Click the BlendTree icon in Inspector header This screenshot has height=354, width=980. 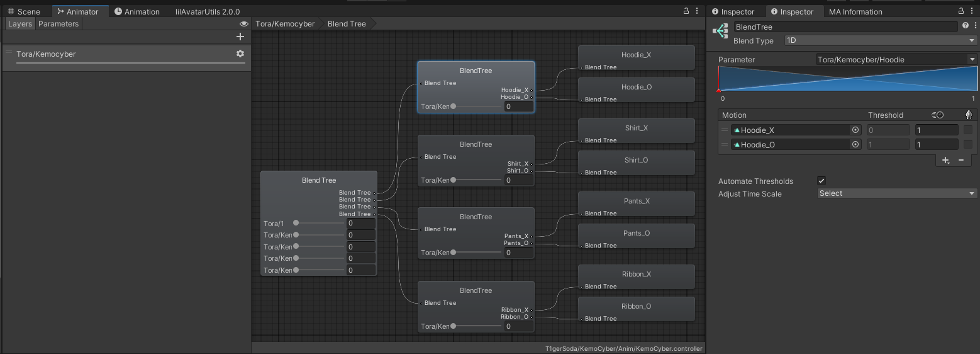click(x=721, y=30)
